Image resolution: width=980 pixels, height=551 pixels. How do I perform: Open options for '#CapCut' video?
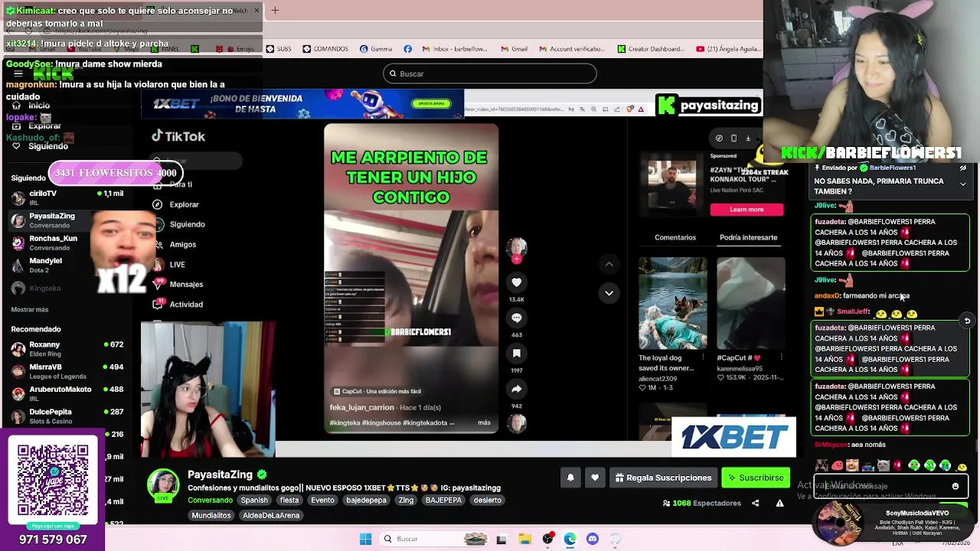point(781,357)
